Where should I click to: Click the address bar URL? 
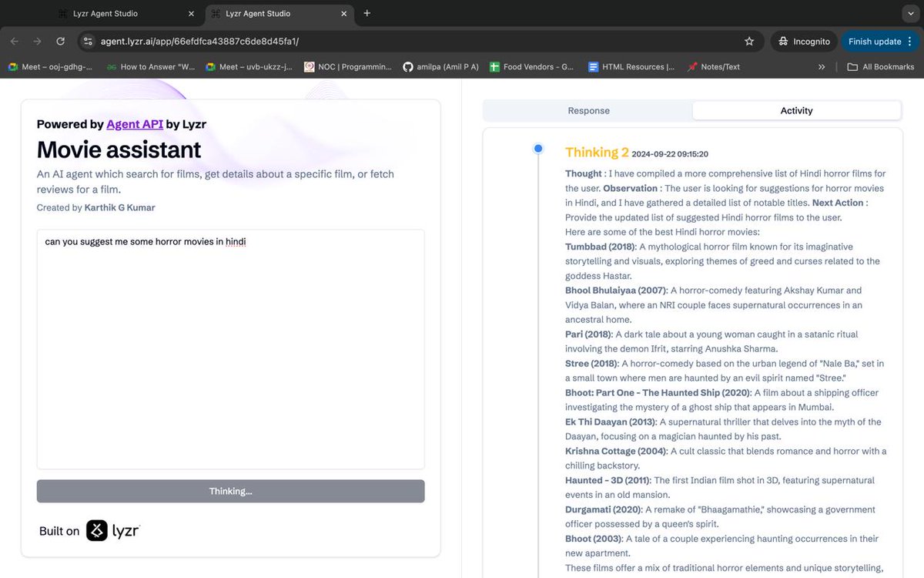click(x=199, y=42)
